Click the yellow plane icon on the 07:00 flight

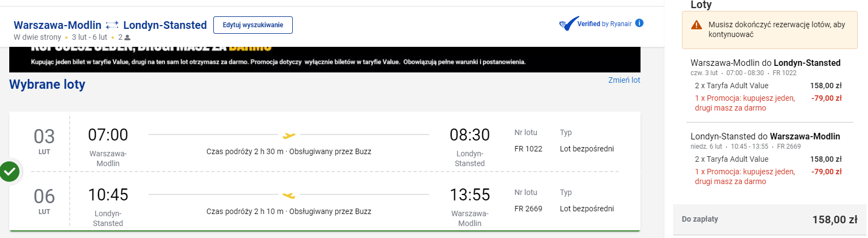(x=289, y=135)
